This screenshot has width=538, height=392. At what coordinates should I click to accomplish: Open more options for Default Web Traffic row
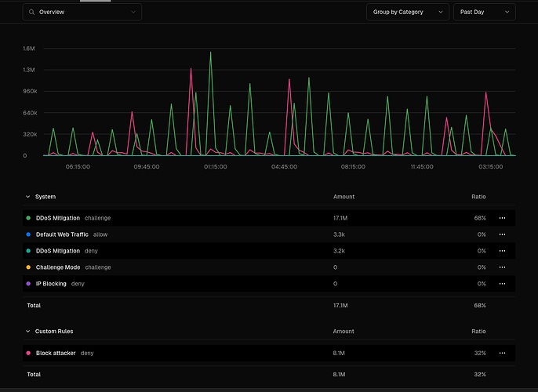(x=502, y=234)
